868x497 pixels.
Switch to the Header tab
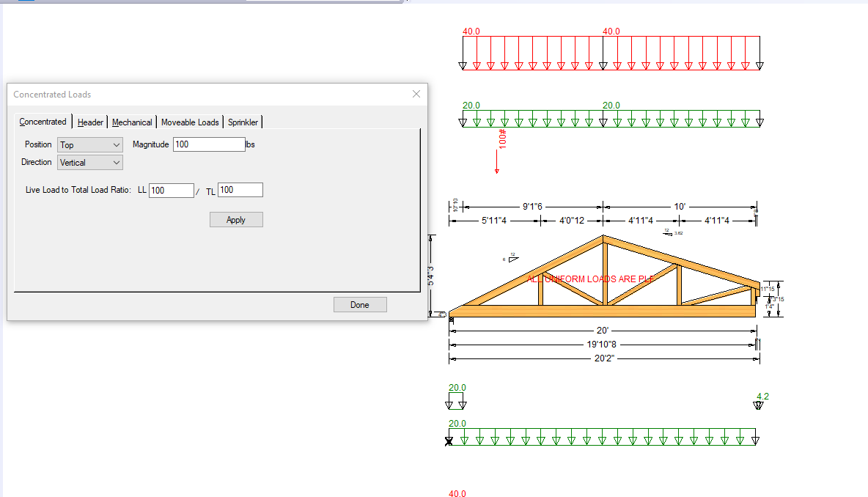[90, 122]
